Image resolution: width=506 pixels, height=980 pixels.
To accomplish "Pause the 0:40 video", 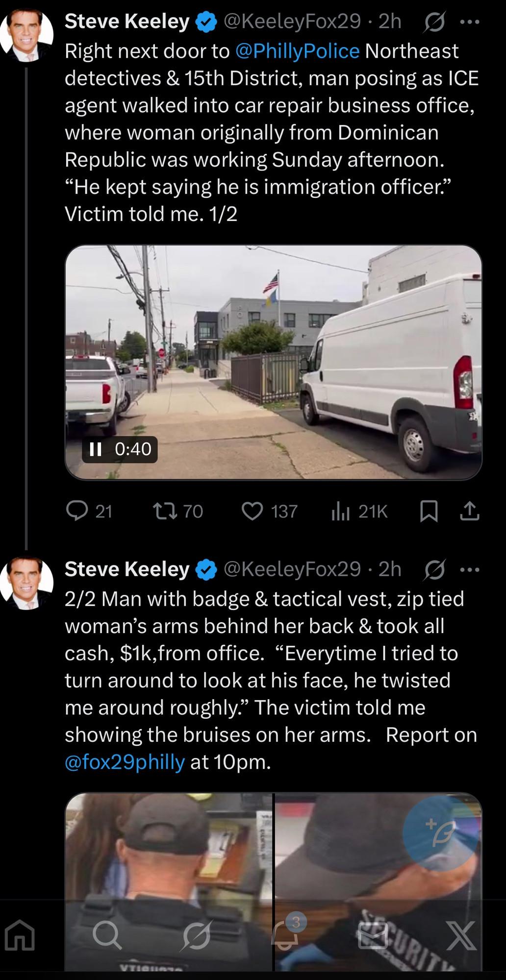I will tap(96, 449).
